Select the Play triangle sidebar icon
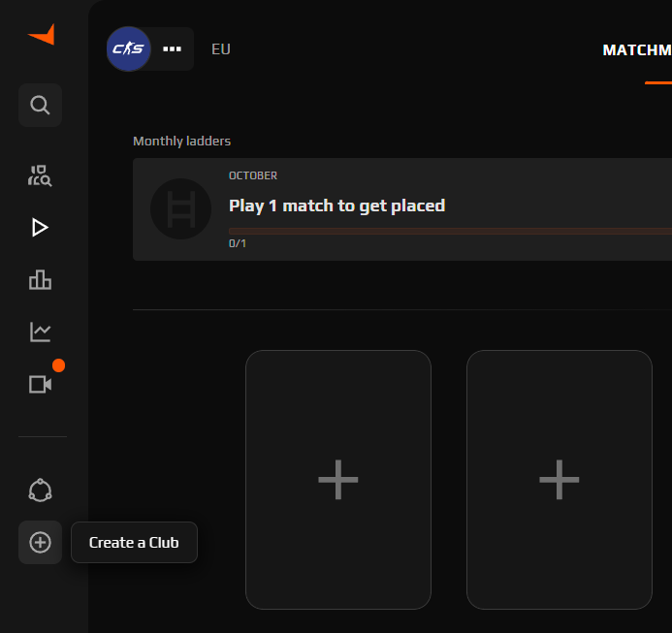The height and width of the screenshot is (633, 672). (x=40, y=228)
